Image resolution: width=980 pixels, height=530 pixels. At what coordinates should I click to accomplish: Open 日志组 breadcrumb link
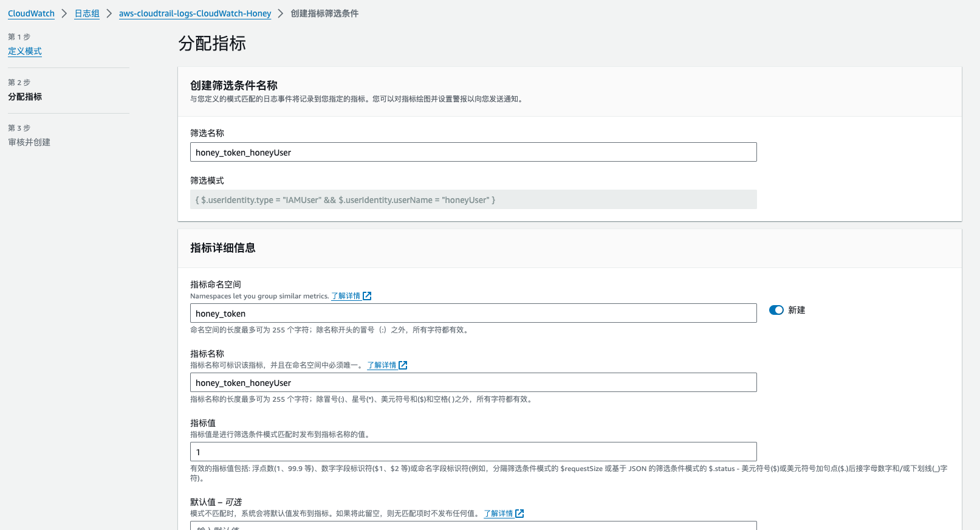point(87,13)
